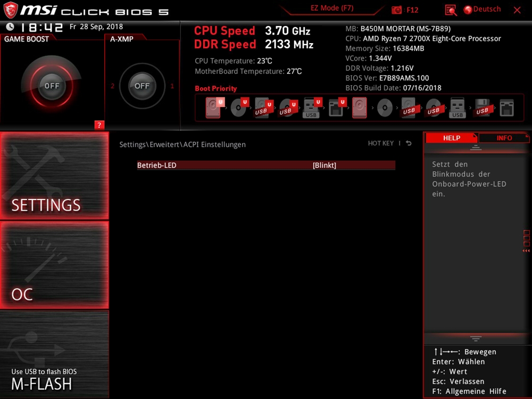The height and width of the screenshot is (399, 532).
Task: Select the legacy USB optical drive boot device
Action: [433, 108]
